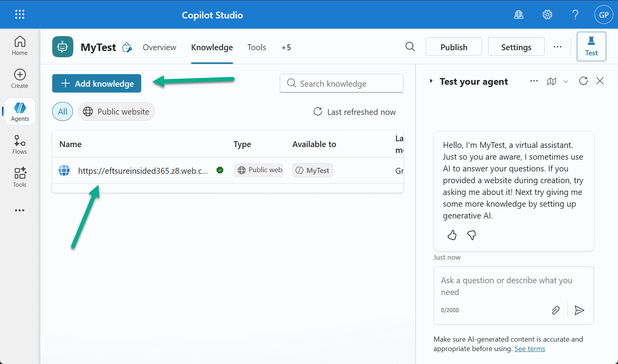Select the Knowledge tab

pos(212,47)
